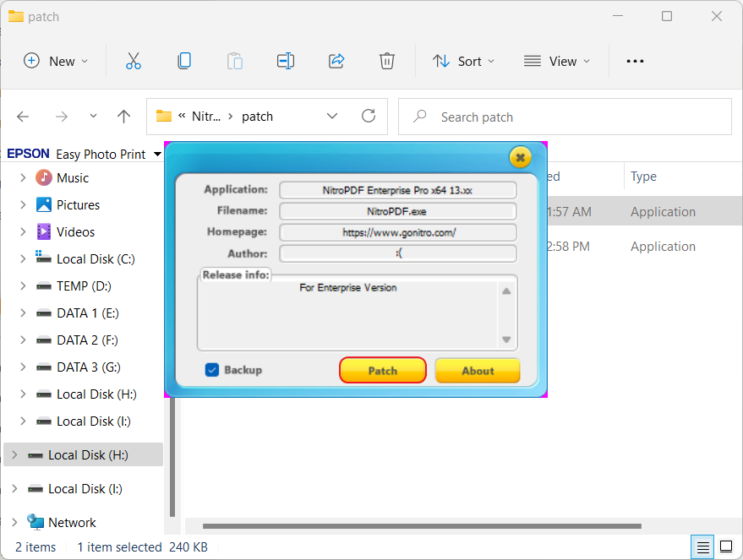Click the 2:58 PM modified time
Viewport: 743px width, 560px height.
pos(568,247)
